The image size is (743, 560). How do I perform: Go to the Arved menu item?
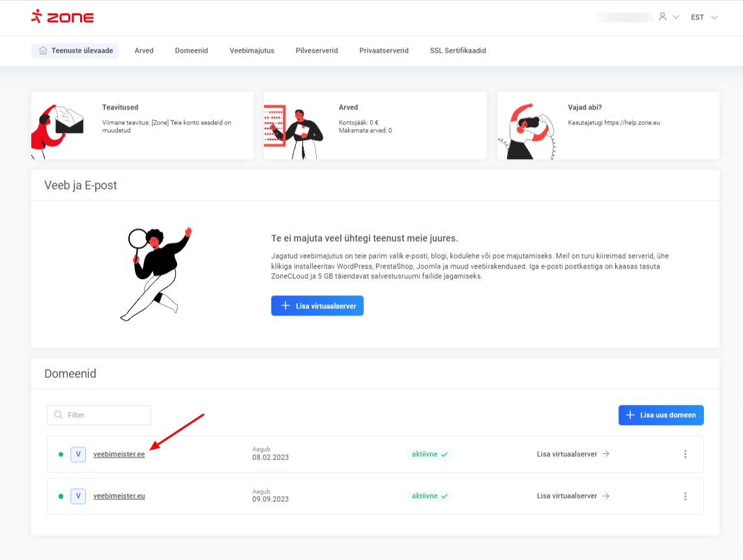[144, 51]
